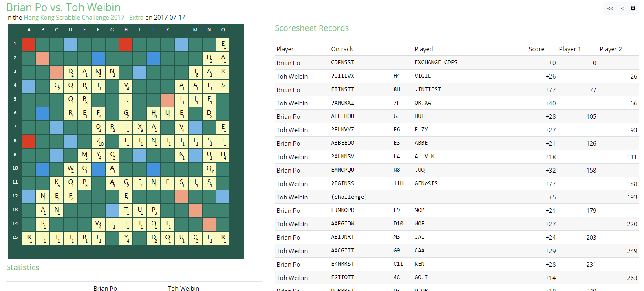Click the Z tile on the board
Image resolution: width=644 pixels, height=291 pixels.
pos(98,142)
